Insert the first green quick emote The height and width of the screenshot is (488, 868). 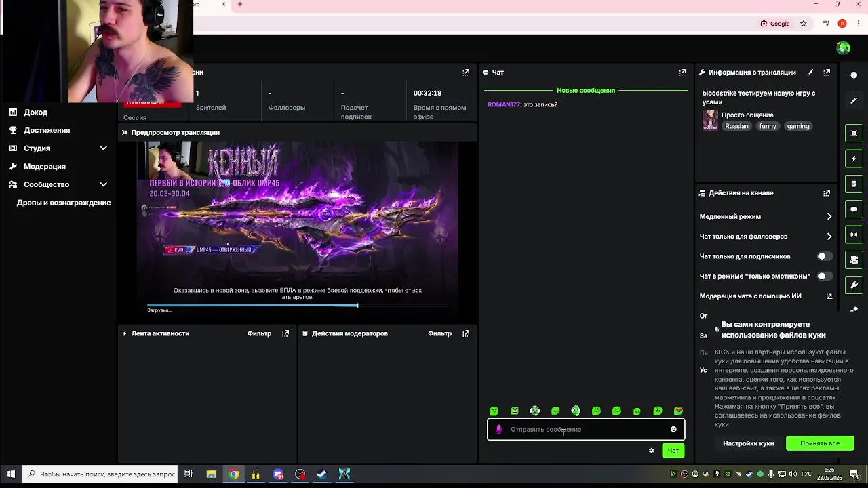pyautogui.click(x=494, y=411)
